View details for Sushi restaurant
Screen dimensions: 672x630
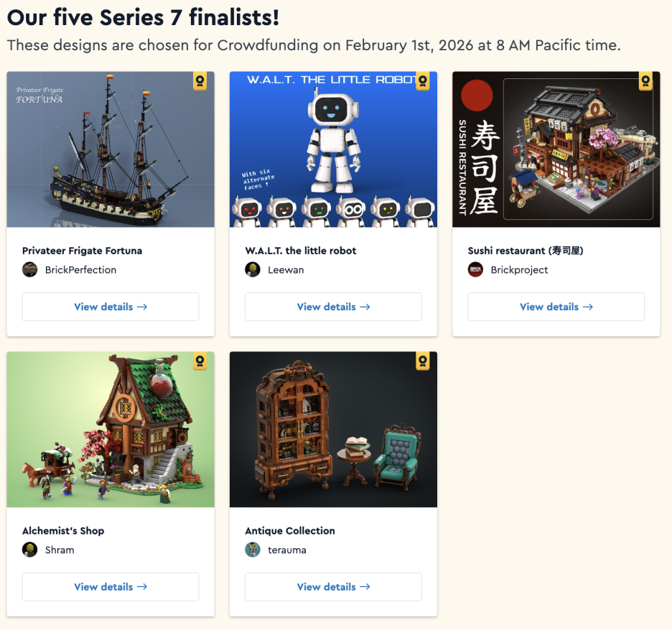tap(556, 307)
